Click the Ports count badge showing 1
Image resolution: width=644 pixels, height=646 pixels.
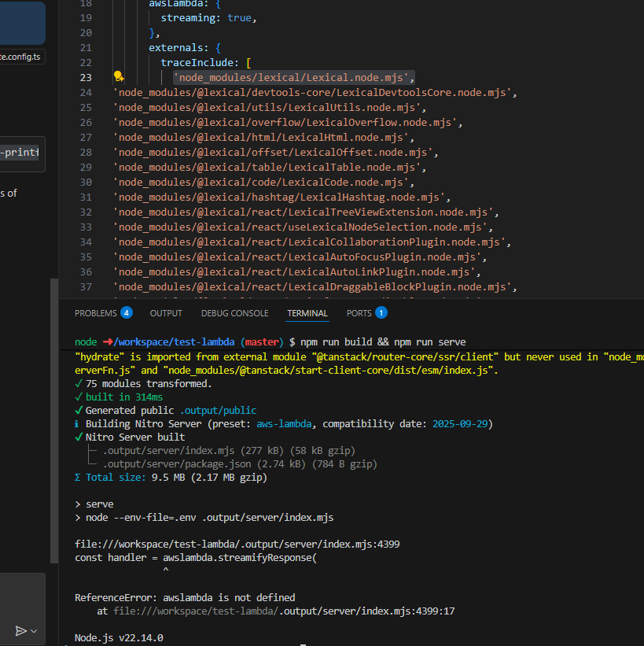pos(381,312)
